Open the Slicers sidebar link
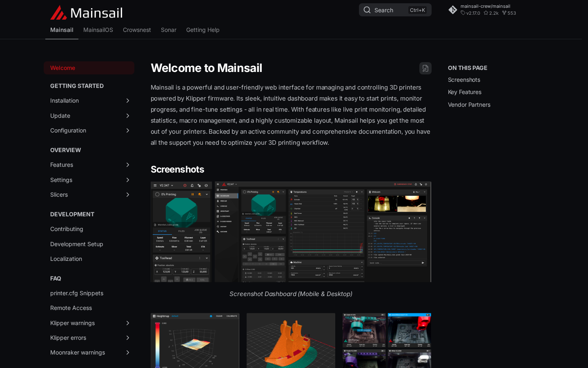The width and height of the screenshot is (588, 368). pos(59,195)
